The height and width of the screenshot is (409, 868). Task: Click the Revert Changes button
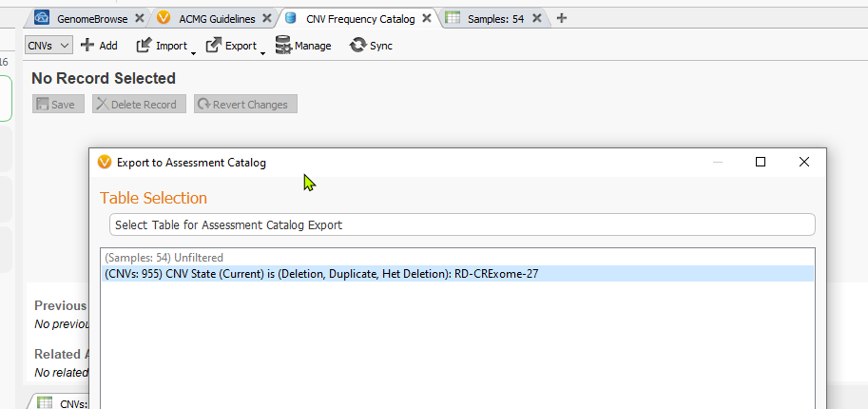pos(245,105)
